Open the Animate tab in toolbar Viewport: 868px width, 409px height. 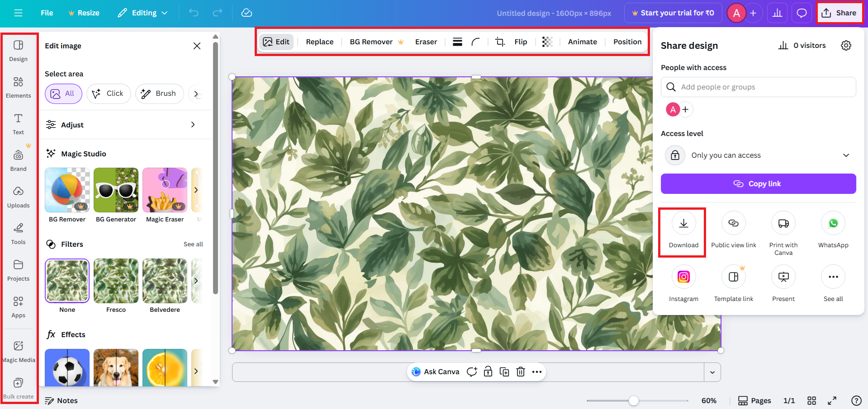point(582,42)
